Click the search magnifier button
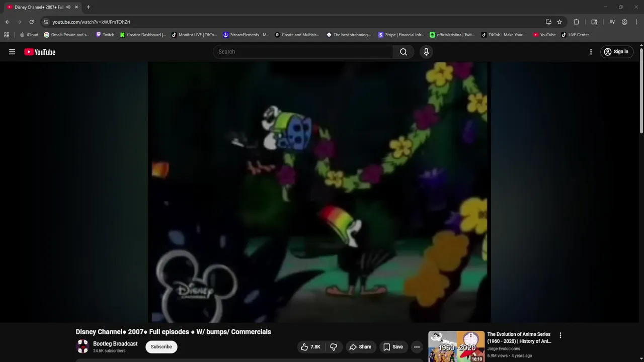Screen dimensions: 644x362 pos(404,52)
